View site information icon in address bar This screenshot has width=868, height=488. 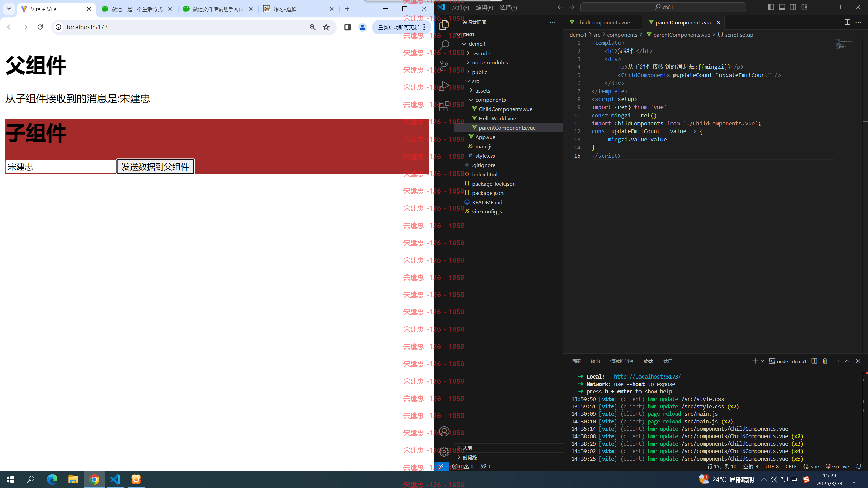[x=58, y=27]
